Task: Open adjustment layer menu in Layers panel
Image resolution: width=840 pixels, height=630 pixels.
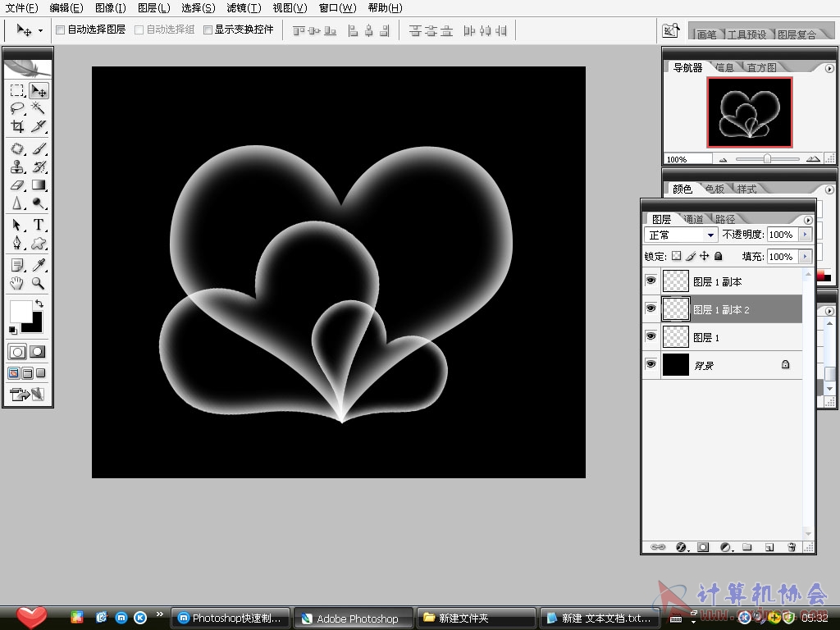Action: point(726,547)
